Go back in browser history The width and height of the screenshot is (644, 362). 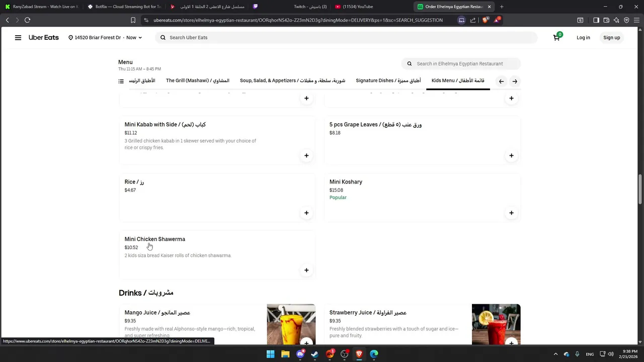click(8, 20)
